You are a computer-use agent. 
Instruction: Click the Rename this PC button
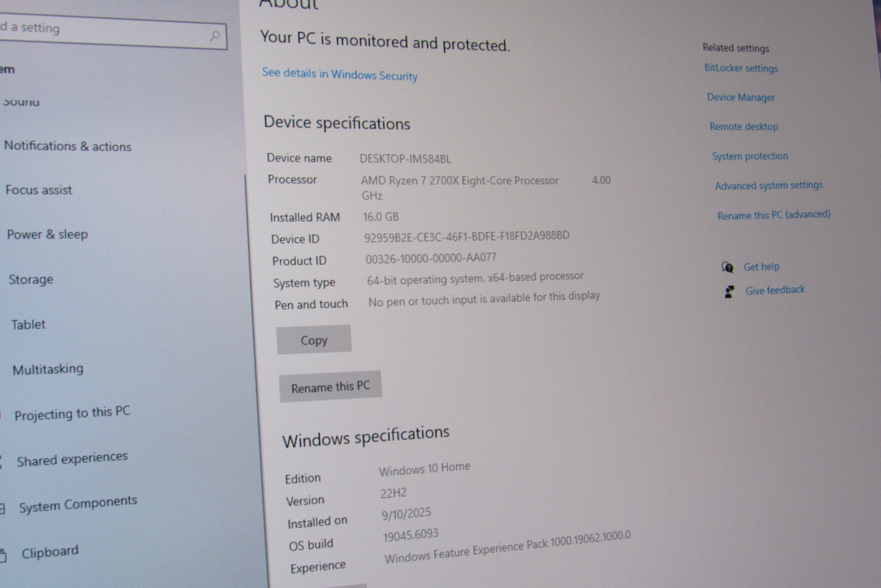(330, 386)
